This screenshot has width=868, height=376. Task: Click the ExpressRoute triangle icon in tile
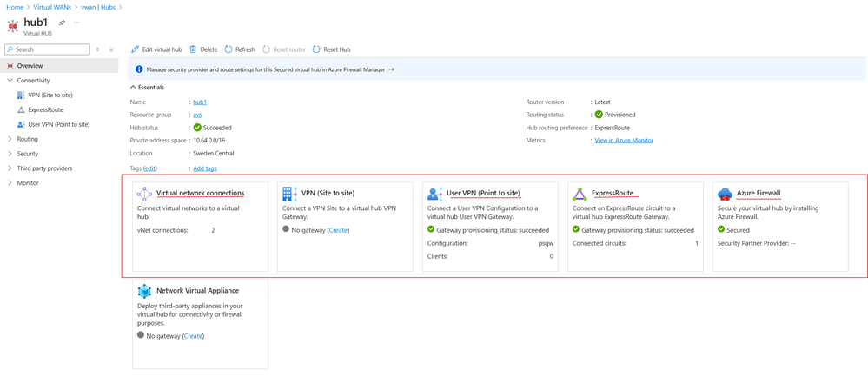point(580,194)
